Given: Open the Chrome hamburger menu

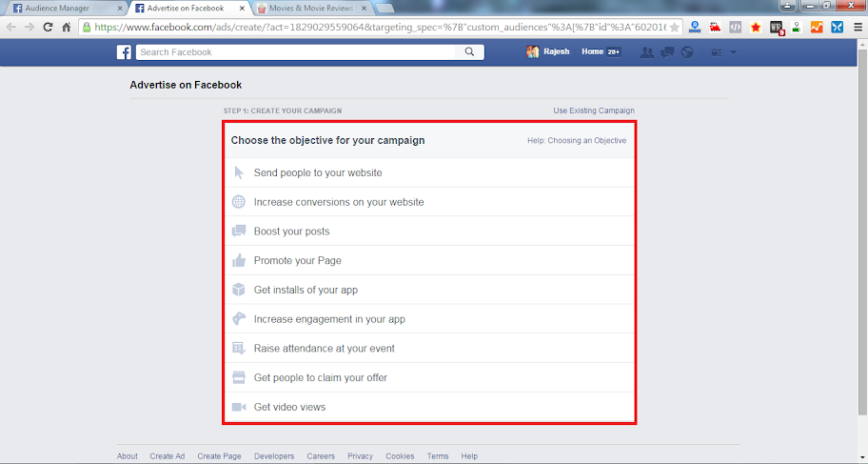Looking at the screenshot, I should pyautogui.click(x=858, y=28).
